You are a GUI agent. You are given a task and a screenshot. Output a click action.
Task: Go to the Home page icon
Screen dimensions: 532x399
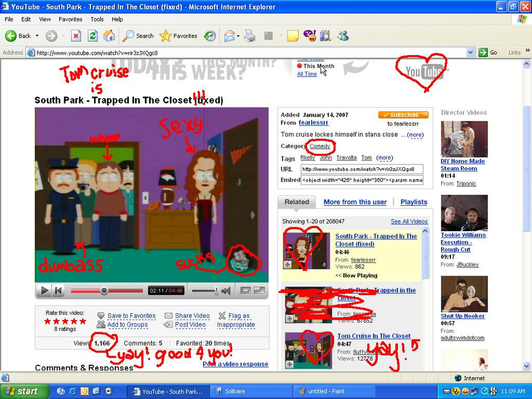pos(109,35)
